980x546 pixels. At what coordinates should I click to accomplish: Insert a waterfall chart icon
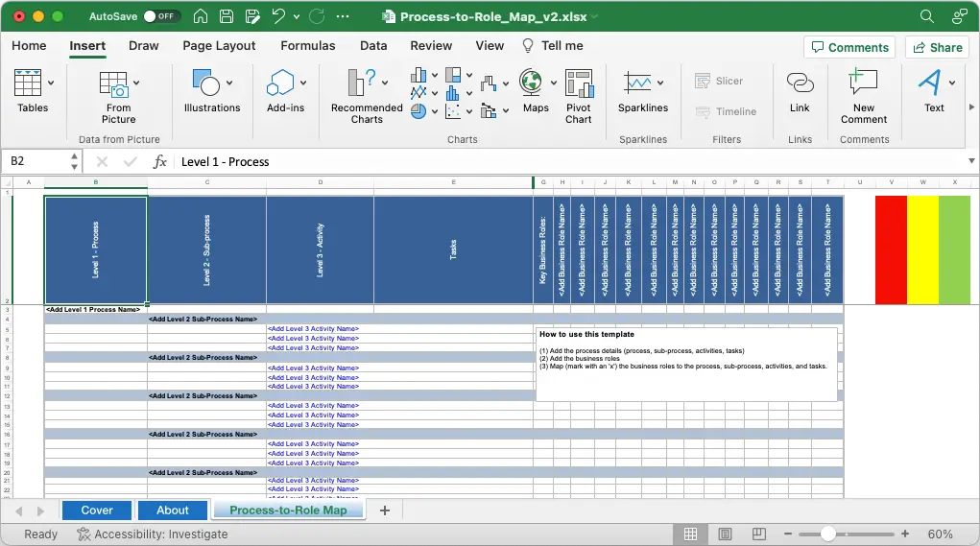tap(489, 83)
